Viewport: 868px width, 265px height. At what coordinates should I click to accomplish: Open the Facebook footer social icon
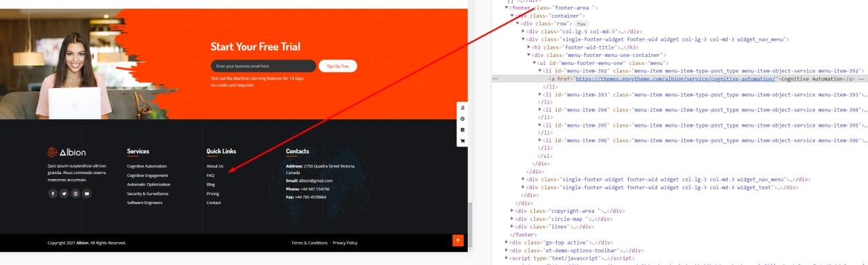tap(53, 193)
